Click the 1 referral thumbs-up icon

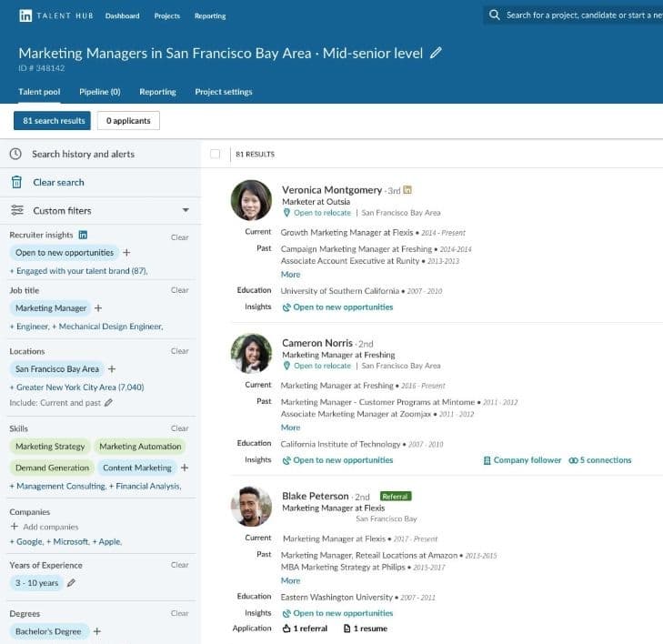(286, 629)
